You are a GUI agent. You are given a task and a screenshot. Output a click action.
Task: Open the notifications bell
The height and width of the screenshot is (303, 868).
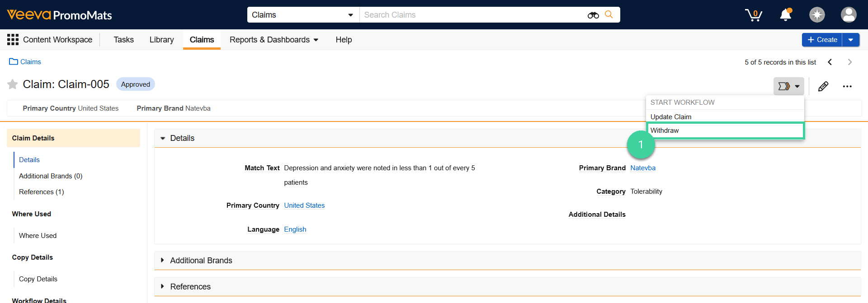coord(785,15)
